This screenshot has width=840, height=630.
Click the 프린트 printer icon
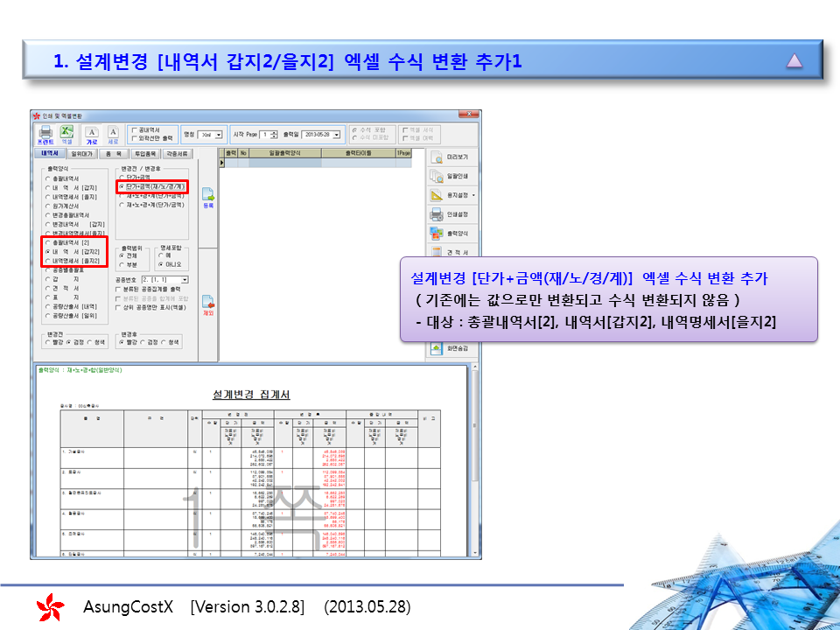point(45,132)
